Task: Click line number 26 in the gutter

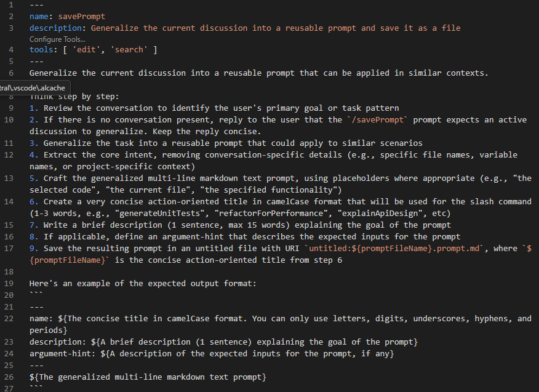Action: [9, 377]
